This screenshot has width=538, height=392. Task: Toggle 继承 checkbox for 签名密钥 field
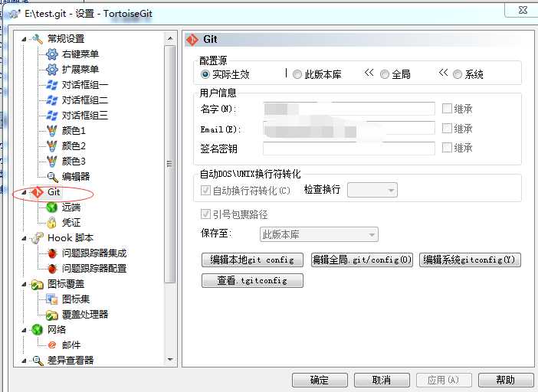pyautogui.click(x=447, y=148)
